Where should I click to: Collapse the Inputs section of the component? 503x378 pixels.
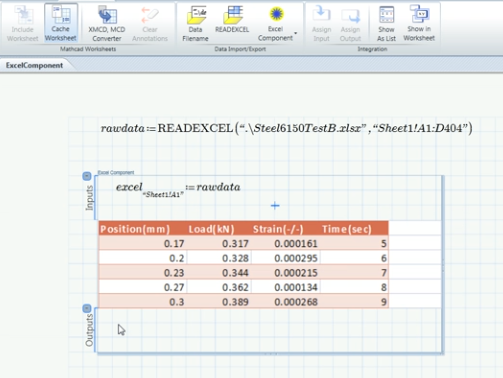point(87,176)
